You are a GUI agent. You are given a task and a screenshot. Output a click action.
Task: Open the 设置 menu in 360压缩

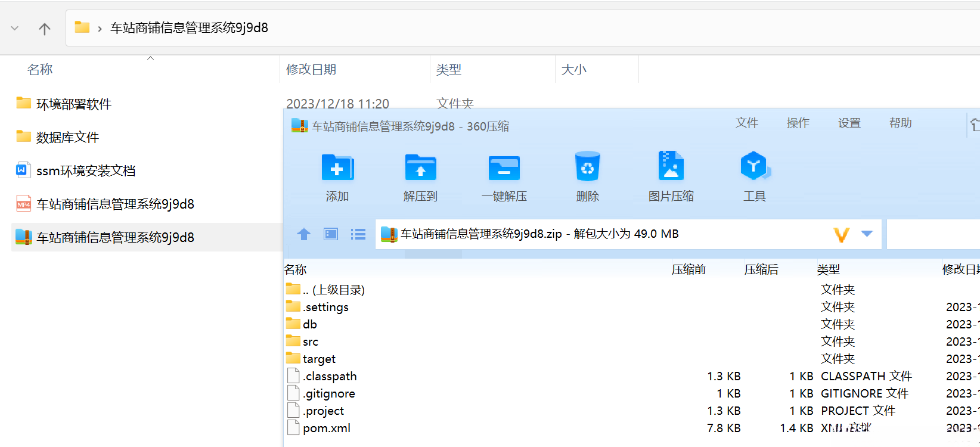tap(849, 123)
